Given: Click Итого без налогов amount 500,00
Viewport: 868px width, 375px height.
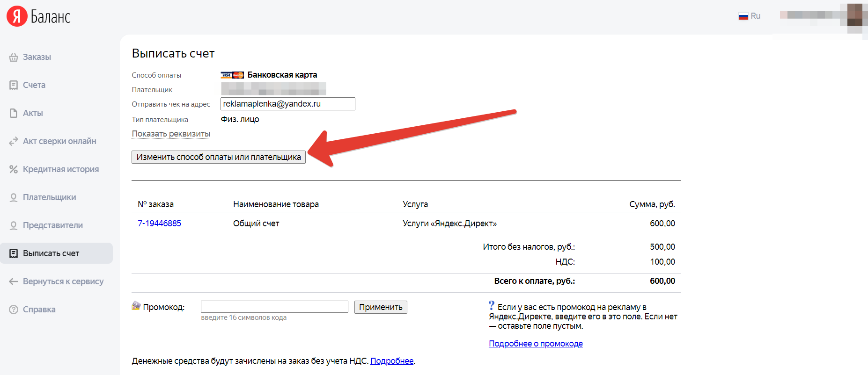Looking at the screenshot, I should click(x=662, y=247).
